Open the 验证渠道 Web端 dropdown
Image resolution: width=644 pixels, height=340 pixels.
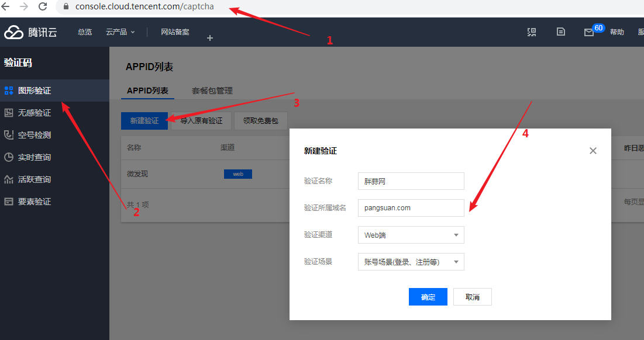click(x=411, y=235)
